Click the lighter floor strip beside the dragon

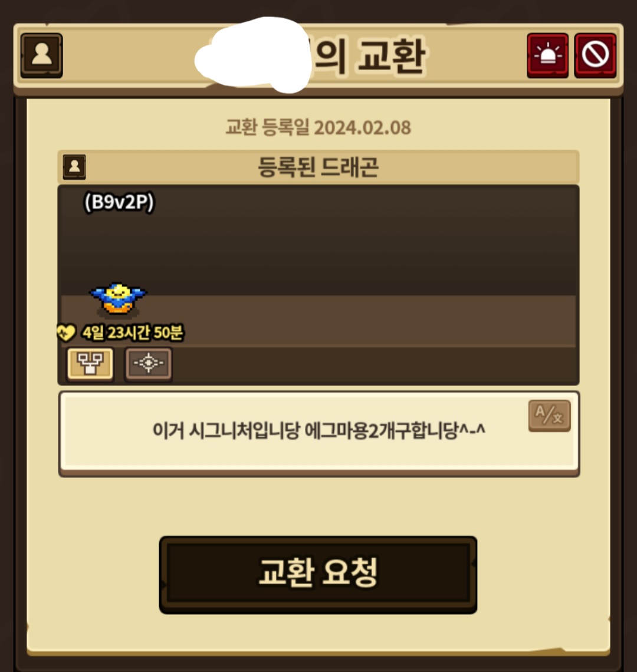[365, 321]
